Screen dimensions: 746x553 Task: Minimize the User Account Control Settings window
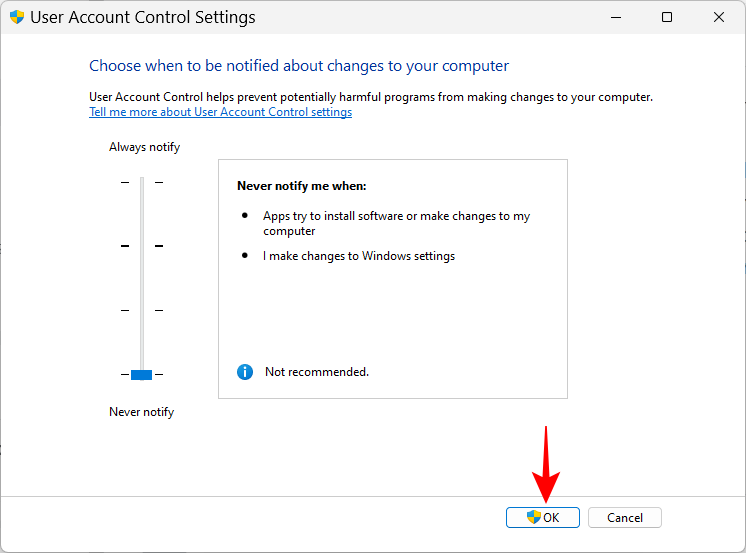pos(616,17)
